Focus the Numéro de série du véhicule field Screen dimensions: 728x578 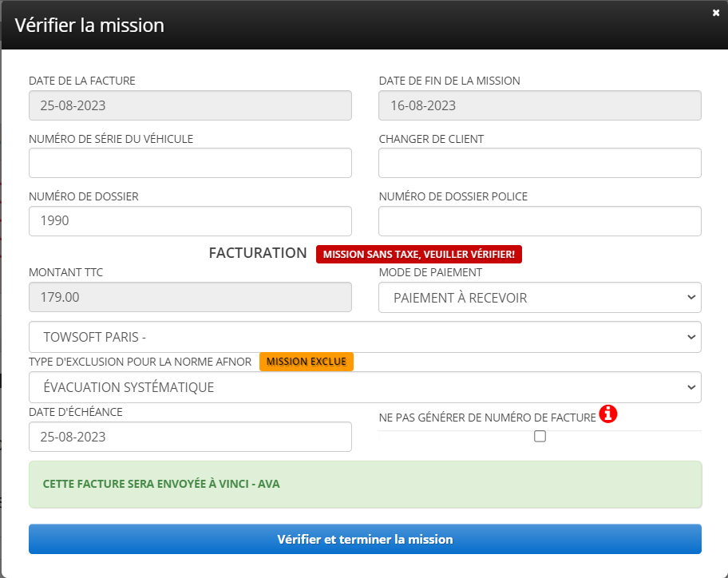point(190,163)
